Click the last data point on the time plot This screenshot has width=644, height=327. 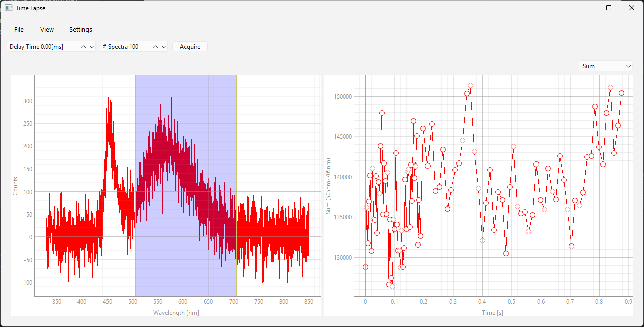621,93
